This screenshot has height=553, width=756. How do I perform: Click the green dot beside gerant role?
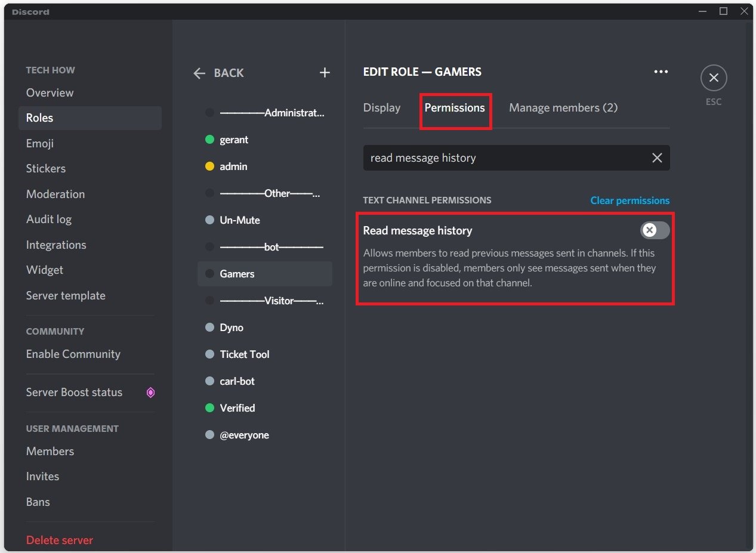209,140
